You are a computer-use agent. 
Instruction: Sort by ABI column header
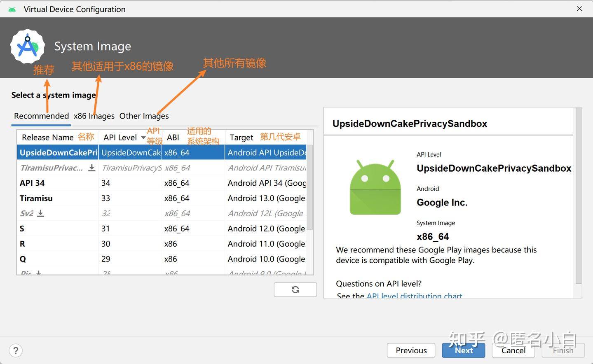[173, 138]
